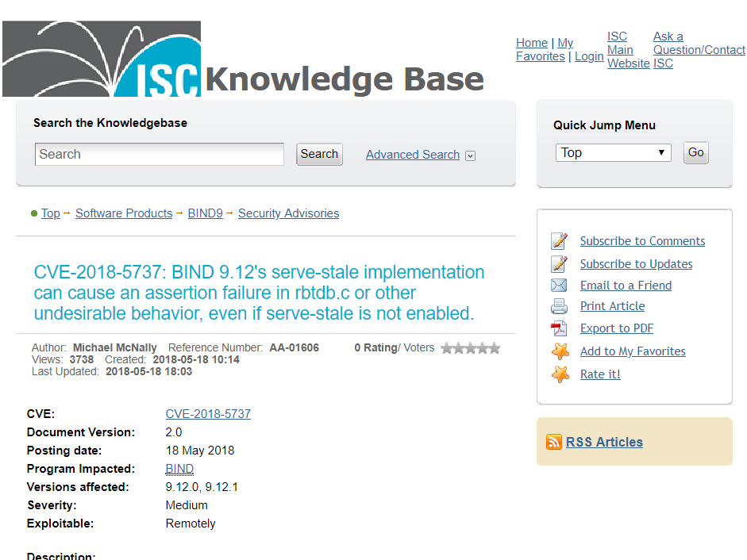Select BIND9 in the breadcrumb trail
Viewport: 747px width, 560px height.
coord(205,213)
